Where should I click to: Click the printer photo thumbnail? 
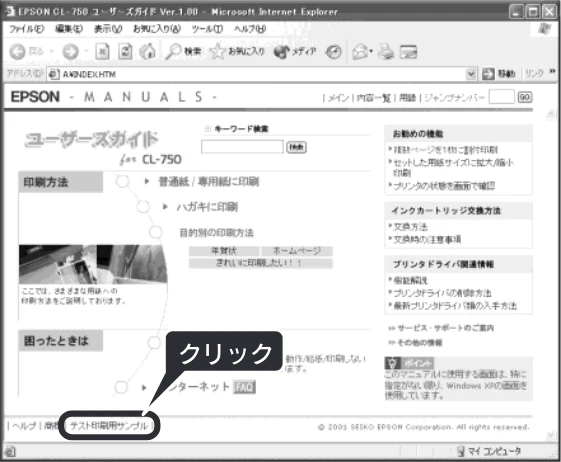point(93,264)
